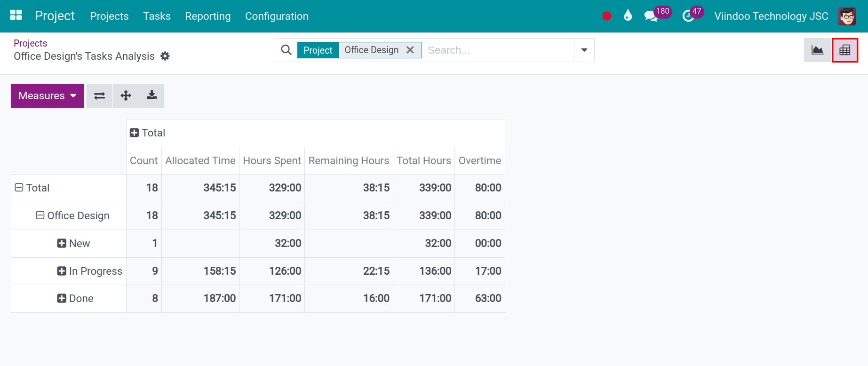This screenshot has height=366, width=868.
Task: Click the search magnifier icon
Action: 286,50
